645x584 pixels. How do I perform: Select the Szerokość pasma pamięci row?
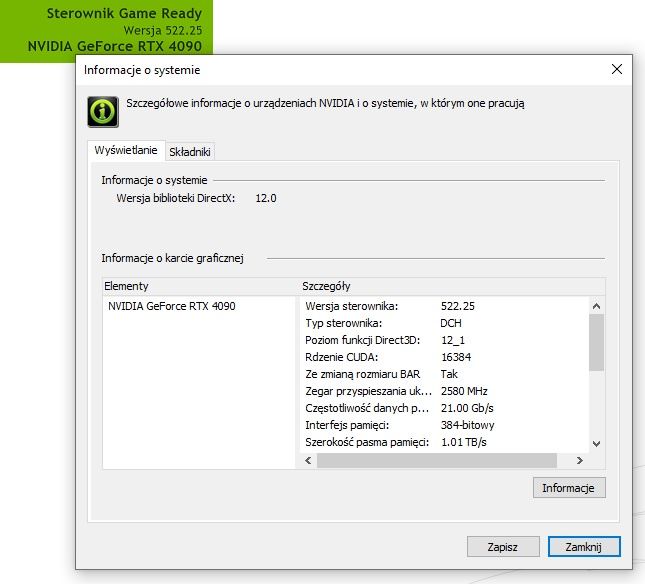coord(446,442)
